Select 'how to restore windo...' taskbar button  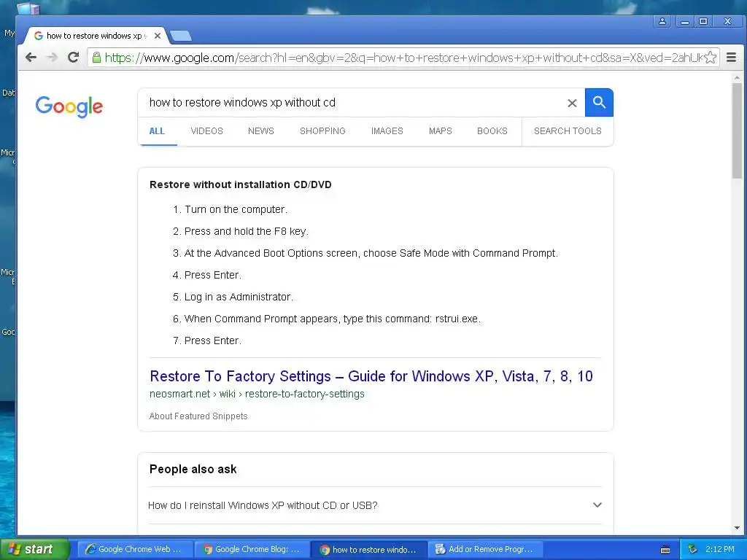(368, 550)
